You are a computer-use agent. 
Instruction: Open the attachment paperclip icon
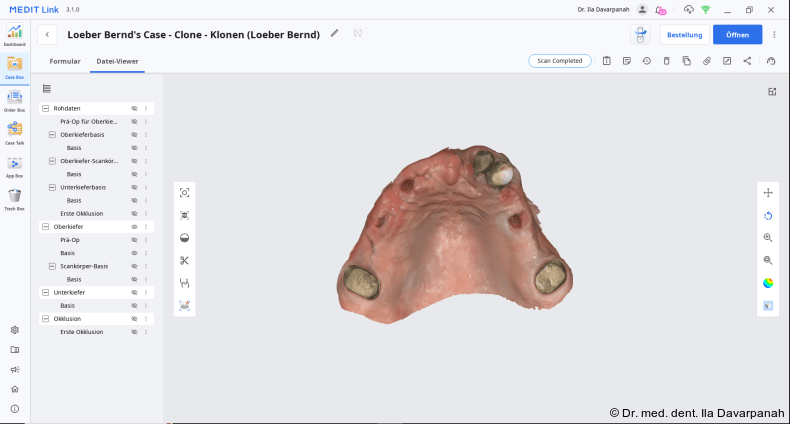pyautogui.click(x=707, y=61)
